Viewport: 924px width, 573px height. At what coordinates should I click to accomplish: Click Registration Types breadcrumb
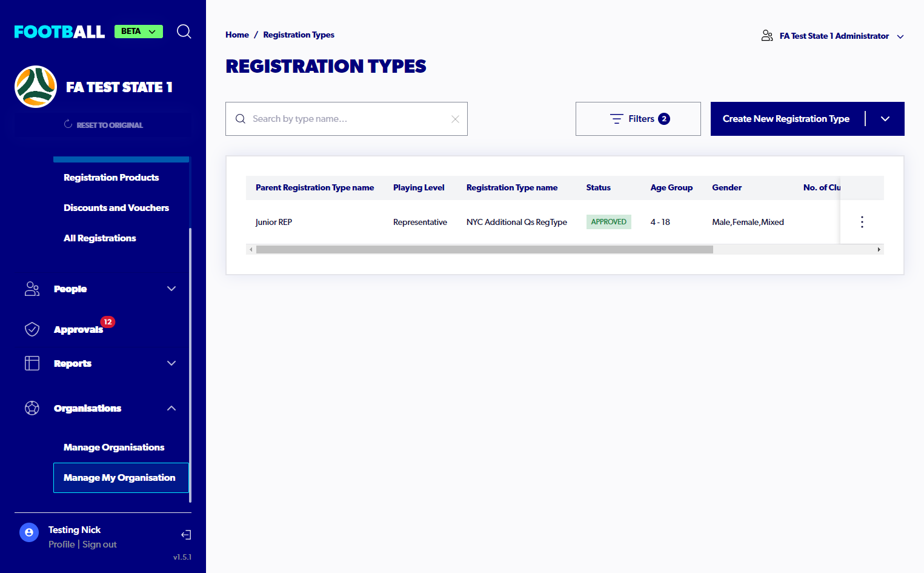click(x=299, y=35)
